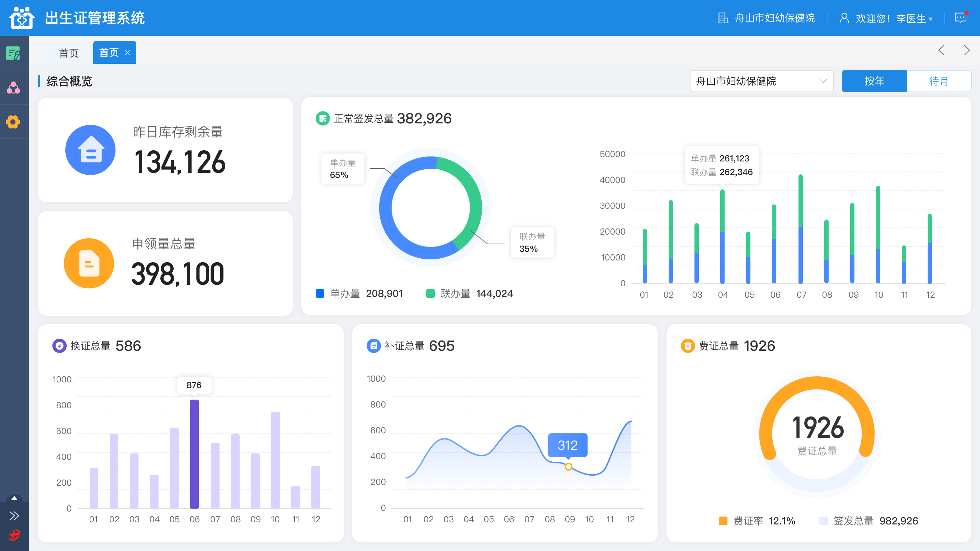Click the green 正常签发总量 icon

[322, 118]
